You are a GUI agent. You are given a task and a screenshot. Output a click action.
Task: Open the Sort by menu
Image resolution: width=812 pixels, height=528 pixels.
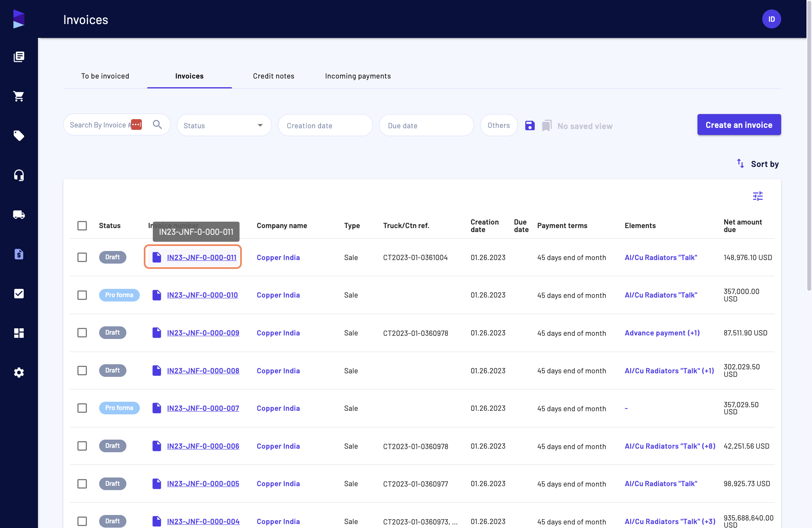[x=757, y=164]
